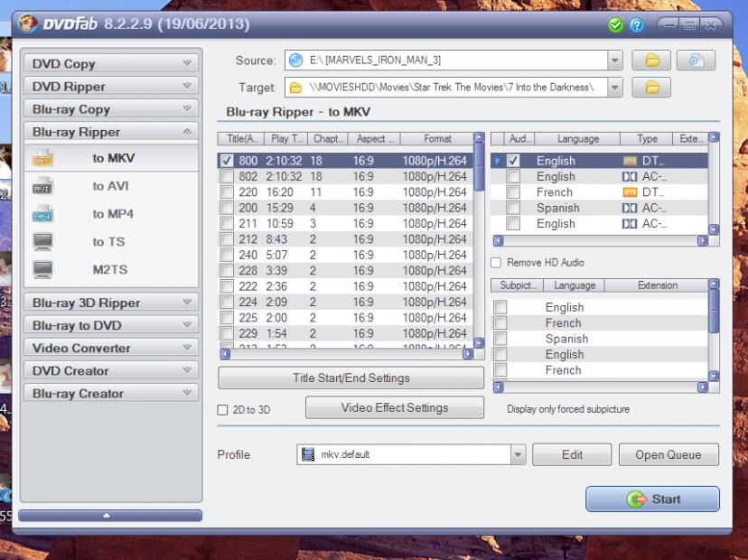Viewport: 748px width, 560px height.
Task: Expand the DVD Creator section
Action: coord(111,370)
